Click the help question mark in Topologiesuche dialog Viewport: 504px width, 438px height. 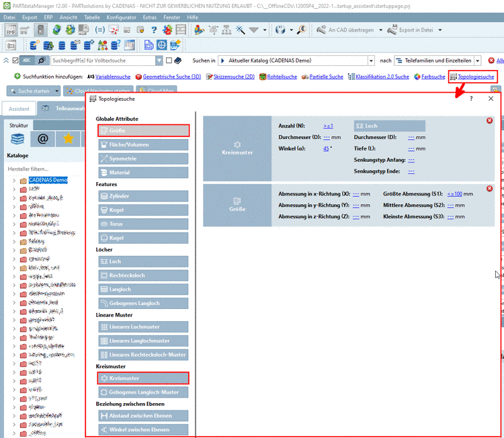[x=470, y=99]
